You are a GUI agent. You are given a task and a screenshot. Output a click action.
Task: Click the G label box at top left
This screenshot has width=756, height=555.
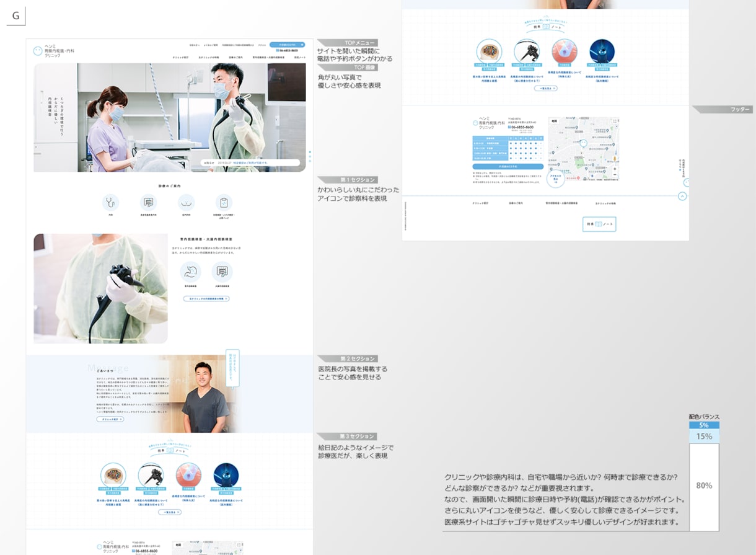[x=15, y=15]
